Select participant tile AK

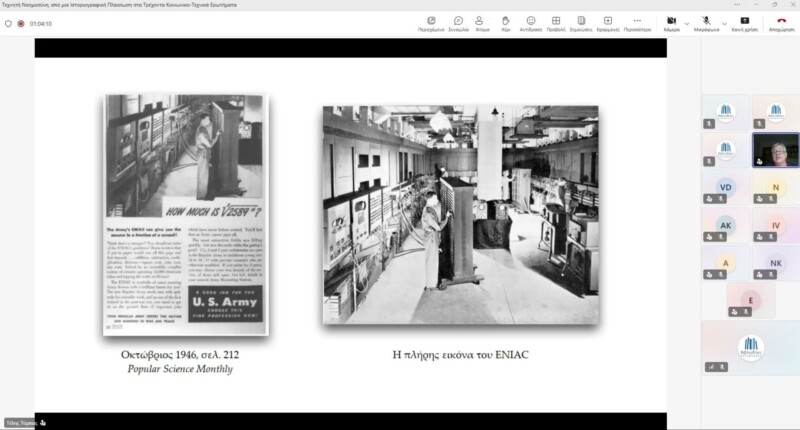pyautogui.click(x=725, y=226)
